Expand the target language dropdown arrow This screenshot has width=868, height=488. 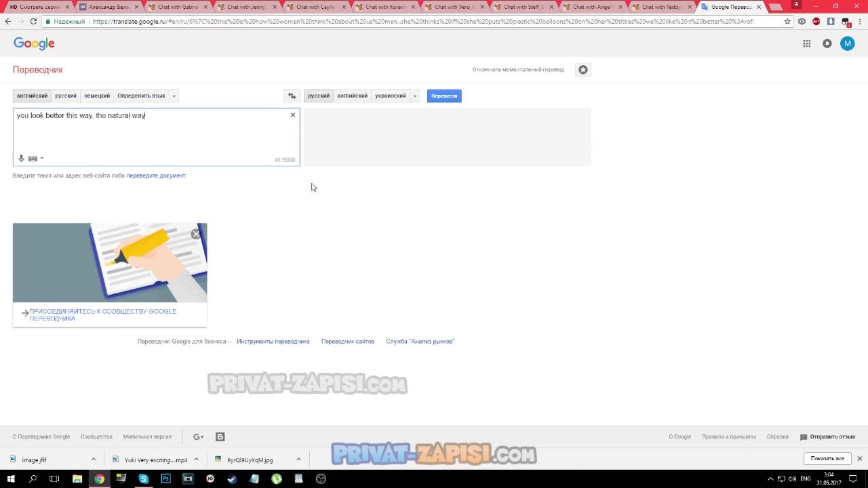[414, 96]
